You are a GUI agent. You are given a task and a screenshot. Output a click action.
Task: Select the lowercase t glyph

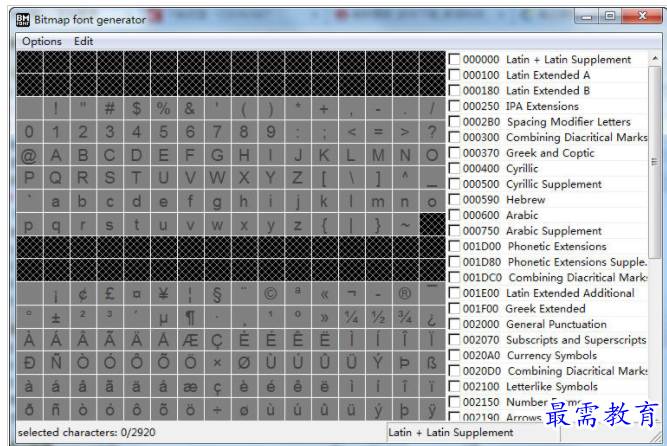click(x=137, y=225)
